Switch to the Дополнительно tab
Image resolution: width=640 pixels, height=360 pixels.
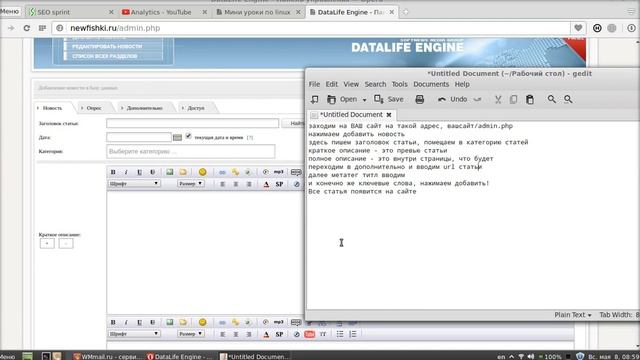click(x=144, y=108)
